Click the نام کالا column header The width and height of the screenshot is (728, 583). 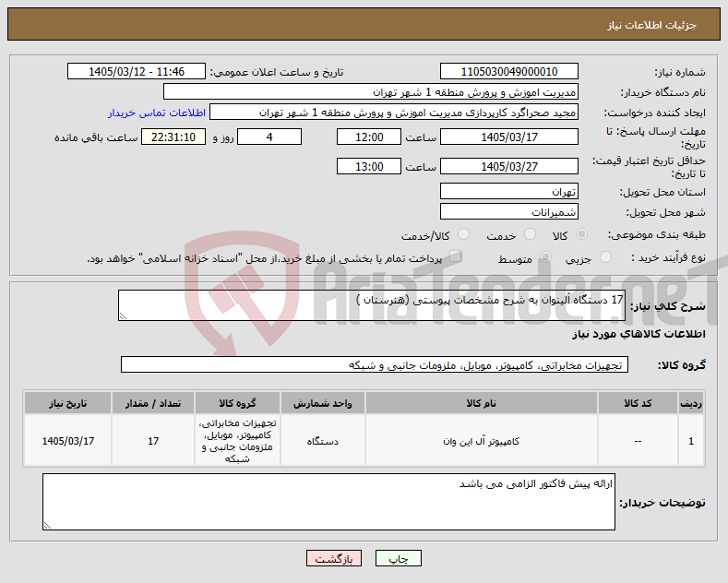[481, 403]
